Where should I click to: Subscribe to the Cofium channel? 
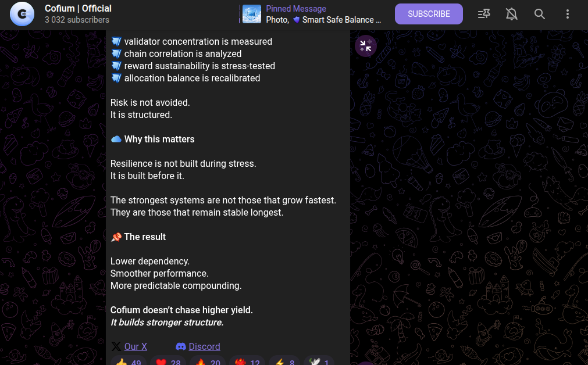[429, 14]
